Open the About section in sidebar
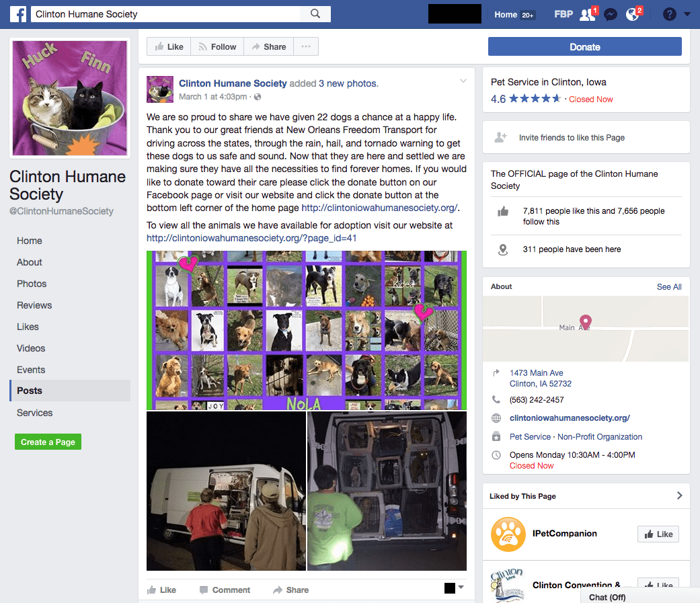 click(30, 262)
